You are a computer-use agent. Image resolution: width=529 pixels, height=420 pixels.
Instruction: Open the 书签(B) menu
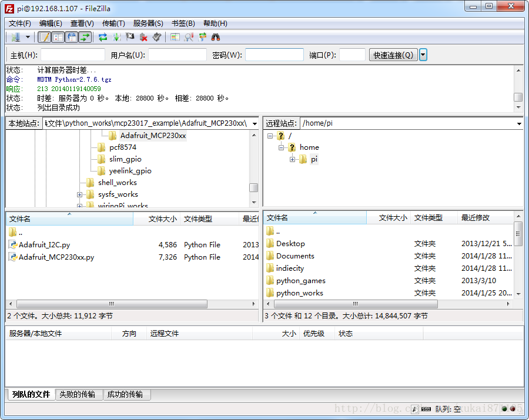pos(183,23)
